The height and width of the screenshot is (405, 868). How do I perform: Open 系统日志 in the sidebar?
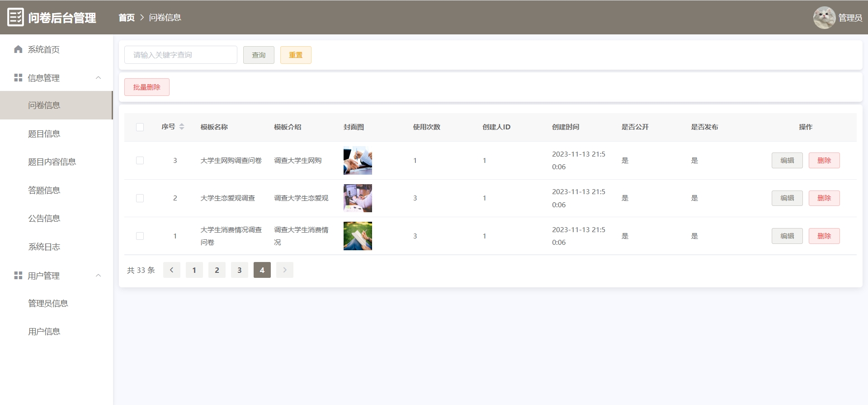[x=44, y=247]
